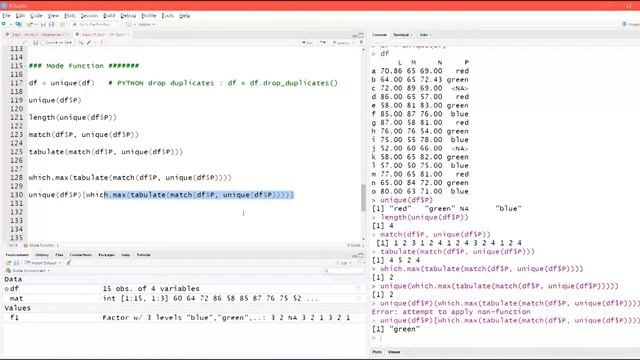Open the File menu

tap(6, 16)
